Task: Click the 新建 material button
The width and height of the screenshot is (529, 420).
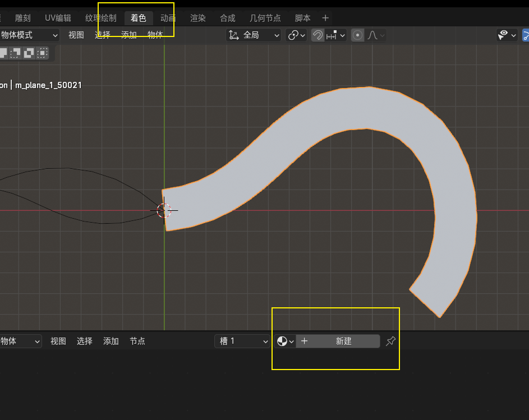Action: [343, 341]
